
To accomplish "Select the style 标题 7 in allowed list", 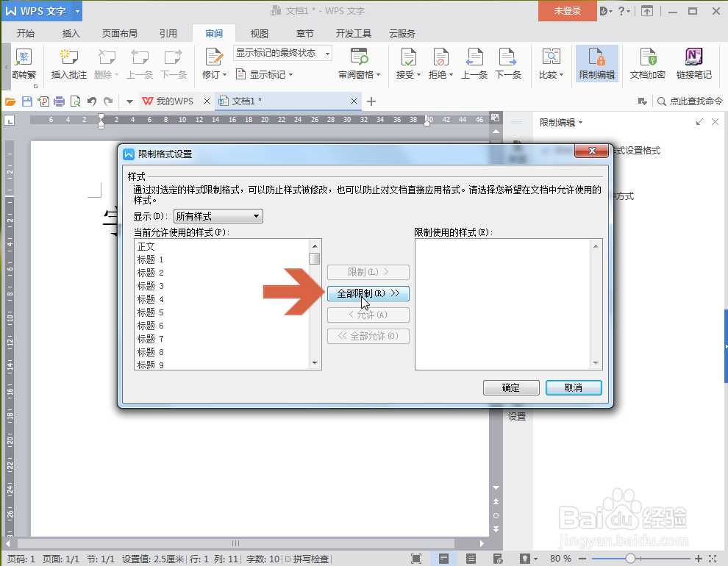I will click(221, 339).
